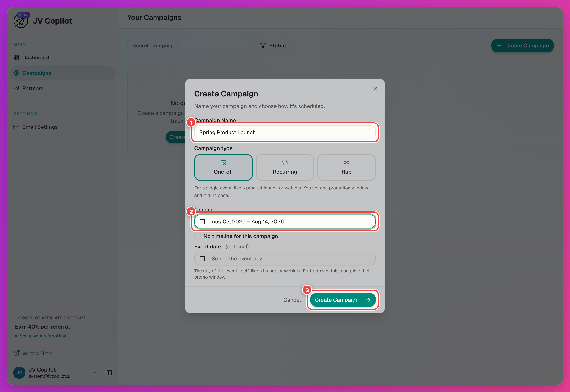Open the Status filter dropdown
Viewport: 570px width, 392px height.
pyautogui.click(x=273, y=46)
